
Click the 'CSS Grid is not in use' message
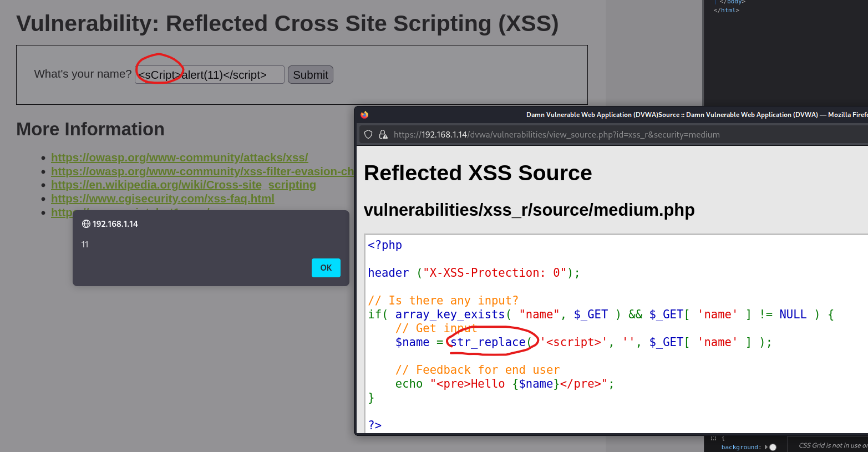(x=833, y=445)
